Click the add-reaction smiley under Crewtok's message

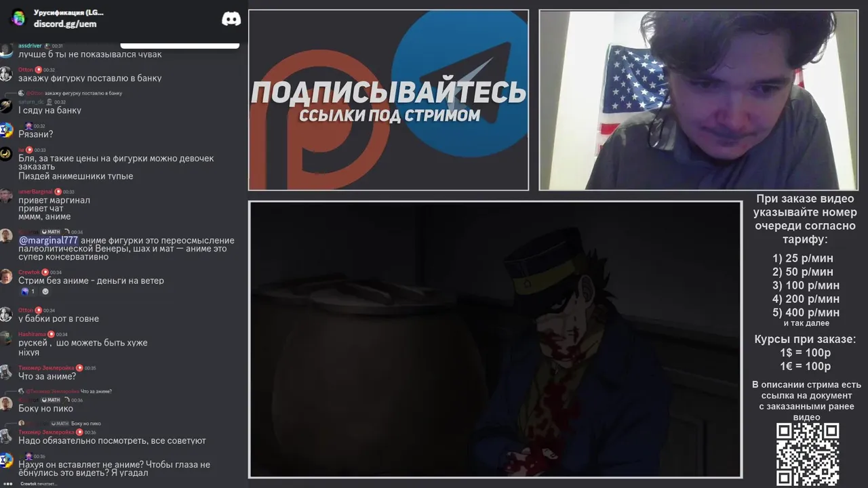coord(45,291)
